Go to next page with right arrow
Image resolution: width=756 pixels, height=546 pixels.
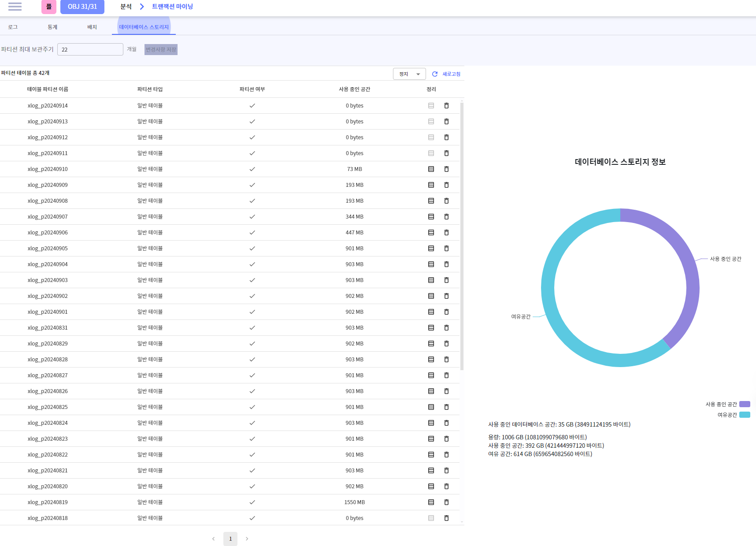click(247, 539)
